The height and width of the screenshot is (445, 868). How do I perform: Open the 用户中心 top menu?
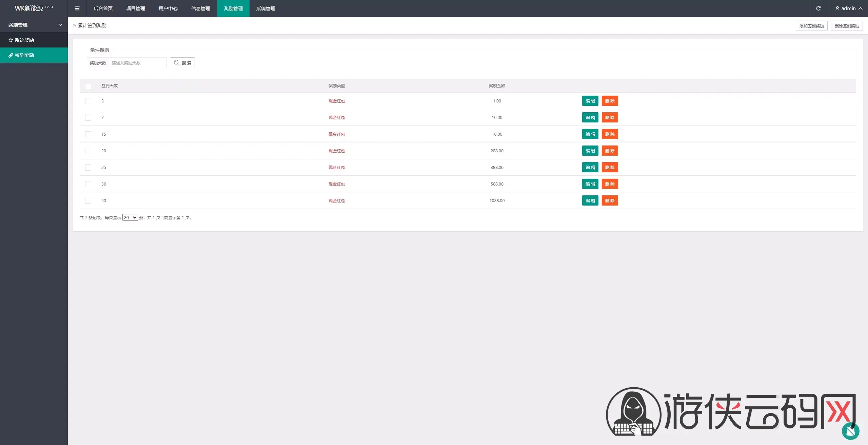pyautogui.click(x=168, y=8)
